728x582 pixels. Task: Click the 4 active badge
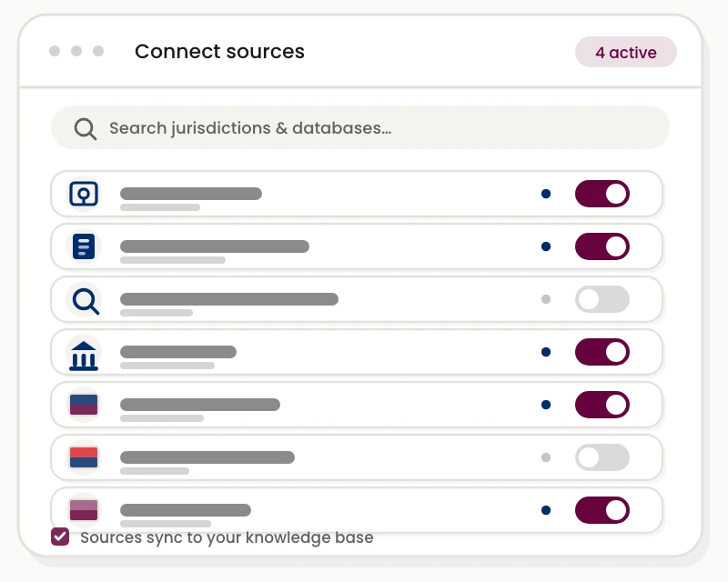(x=626, y=52)
